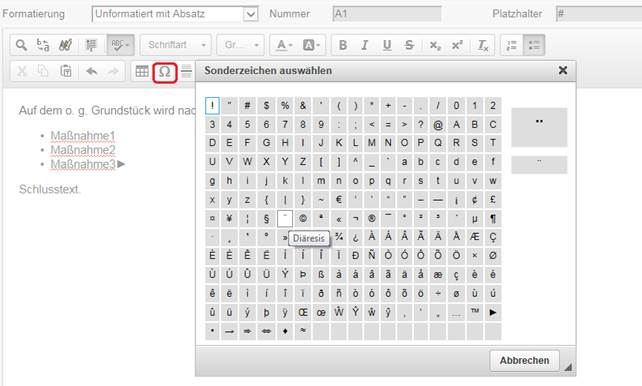Insert the × multiplication sign character
The height and width of the screenshot is (386, 642).
(x=475, y=255)
